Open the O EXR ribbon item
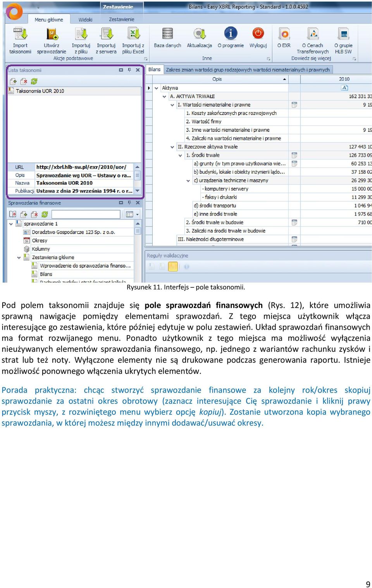The image size is (372, 588). (284, 38)
